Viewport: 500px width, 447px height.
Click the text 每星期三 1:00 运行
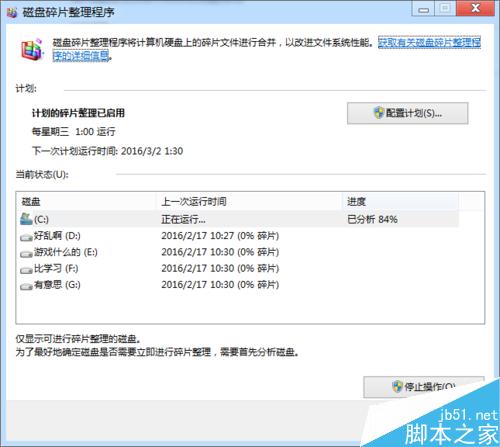74,132
